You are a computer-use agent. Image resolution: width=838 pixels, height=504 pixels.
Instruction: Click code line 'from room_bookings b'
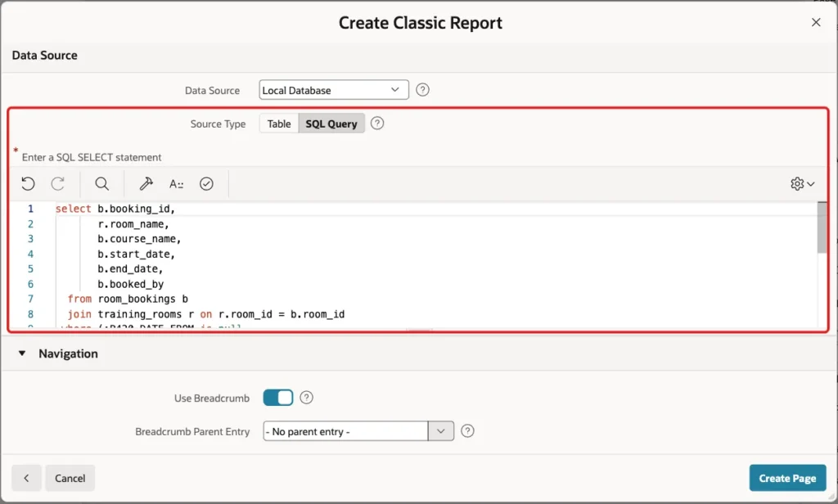pos(128,299)
